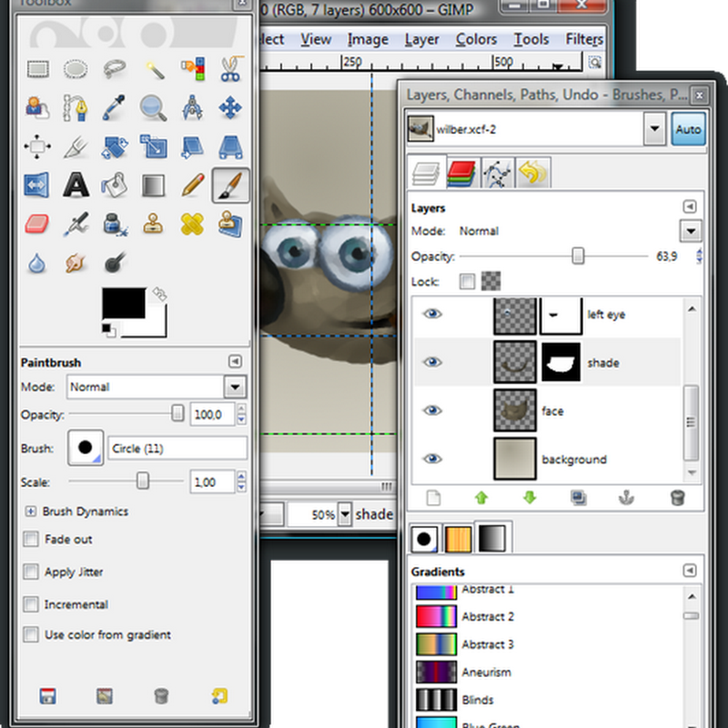728x728 pixels.
Task: Select the Text tool
Action: [x=76, y=186]
